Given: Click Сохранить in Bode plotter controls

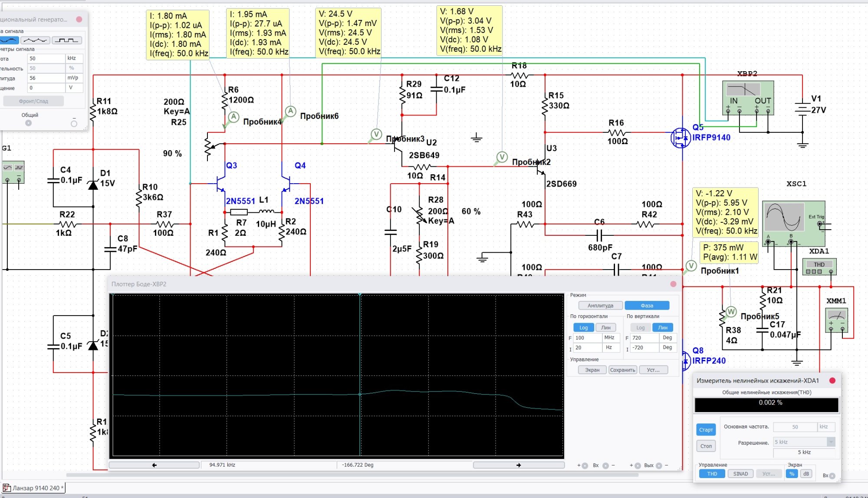Looking at the screenshot, I should [x=623, y=370].
